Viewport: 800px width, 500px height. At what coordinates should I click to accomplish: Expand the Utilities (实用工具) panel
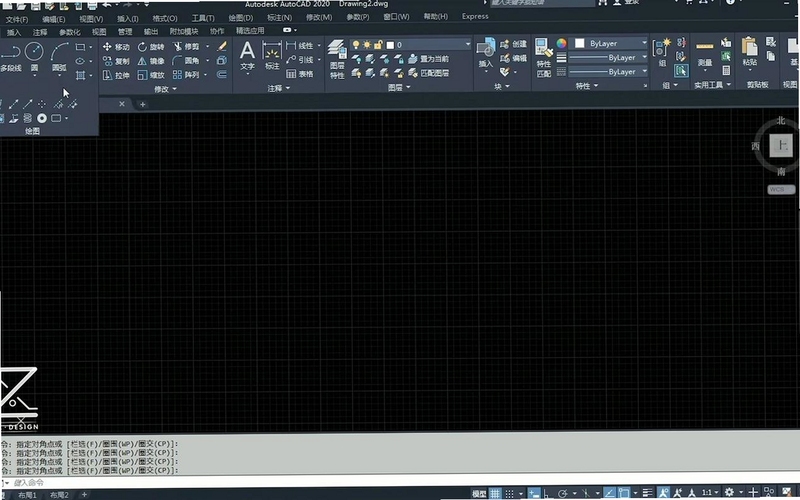click(712, 85)
